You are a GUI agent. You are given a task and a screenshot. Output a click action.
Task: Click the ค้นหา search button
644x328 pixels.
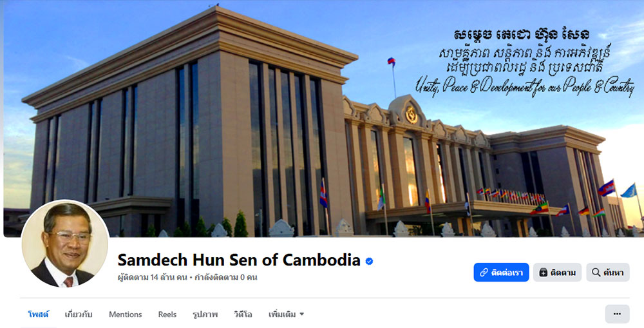[608, 273]
